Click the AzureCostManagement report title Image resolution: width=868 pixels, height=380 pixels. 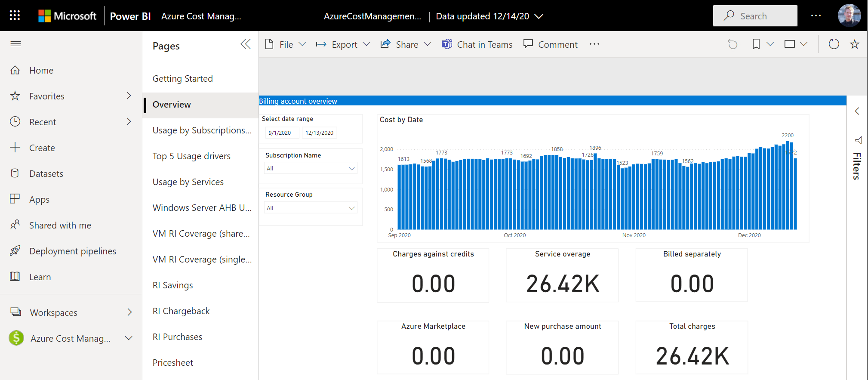pos(372,16)
